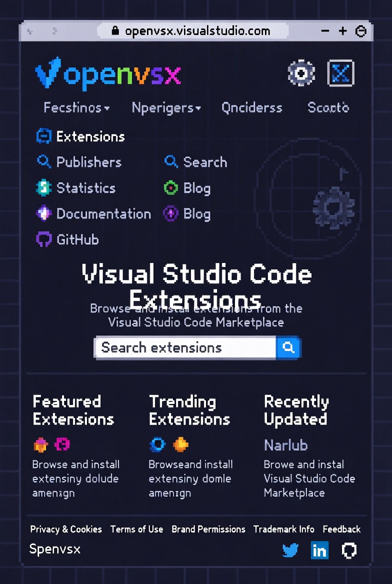The height and width of the screenshot is (584, 392).
Task: Click first Featured Extensions orange icon
Action: [40, 444]
